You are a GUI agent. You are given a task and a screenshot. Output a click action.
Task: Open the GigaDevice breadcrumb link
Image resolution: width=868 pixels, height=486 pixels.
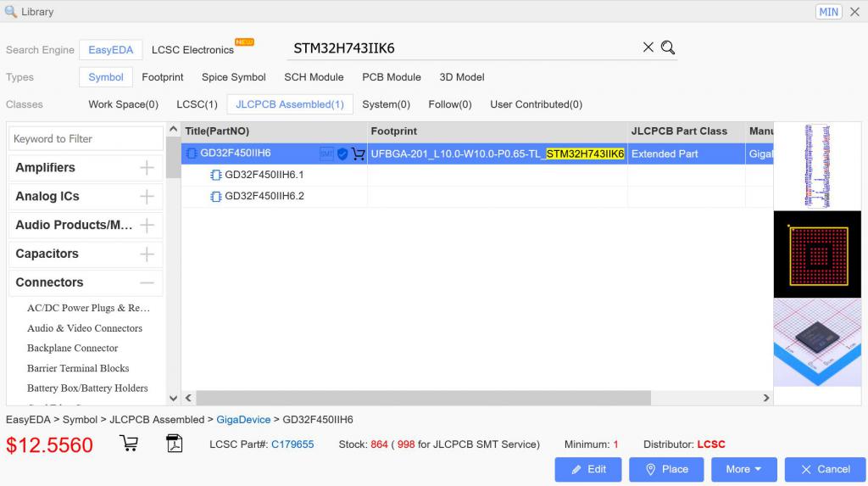[243, 420]
